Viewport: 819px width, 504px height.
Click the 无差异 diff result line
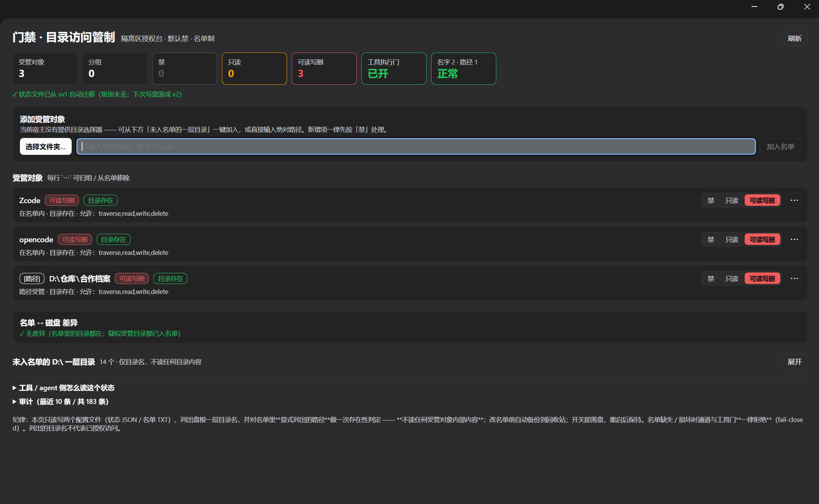coord(100,333)
